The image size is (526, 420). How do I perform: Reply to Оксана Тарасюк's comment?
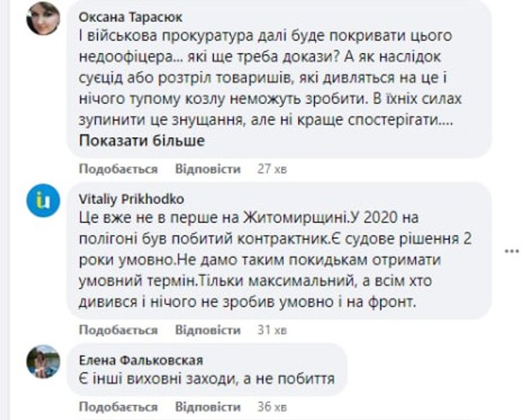click(208, 169)
